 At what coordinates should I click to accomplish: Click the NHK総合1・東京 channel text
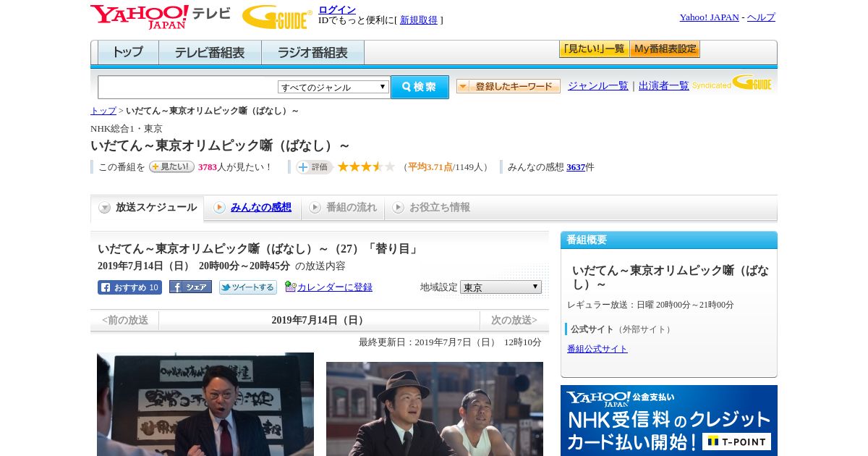click(x=127, y=129)
